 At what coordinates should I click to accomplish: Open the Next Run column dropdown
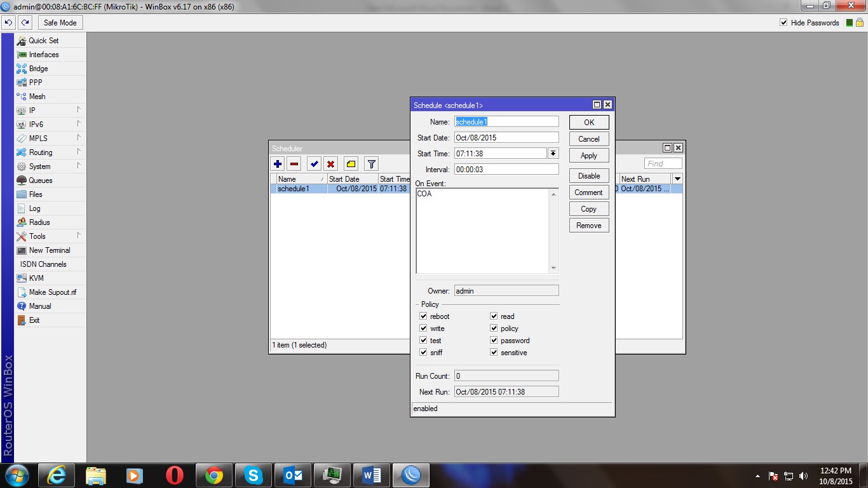(677, 179)
